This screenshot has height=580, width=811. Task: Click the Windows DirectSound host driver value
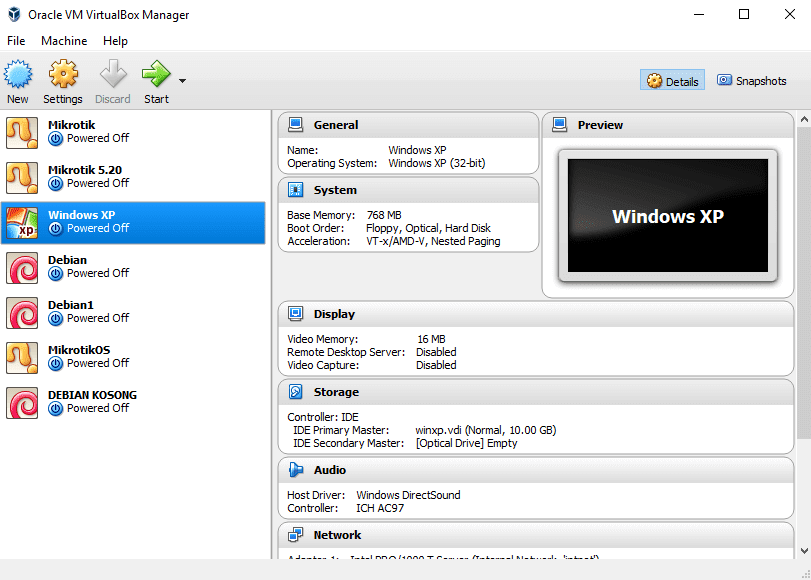408,495
